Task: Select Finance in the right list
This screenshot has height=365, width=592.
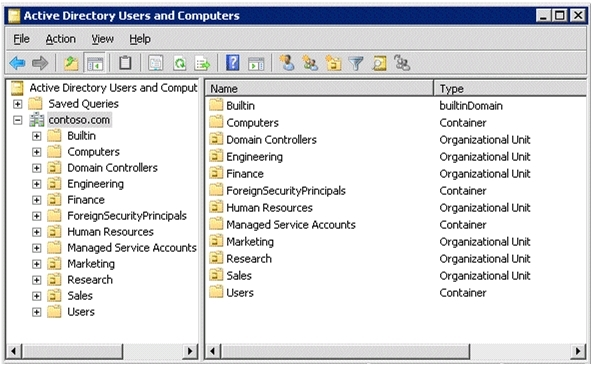Action: (245, 174)
